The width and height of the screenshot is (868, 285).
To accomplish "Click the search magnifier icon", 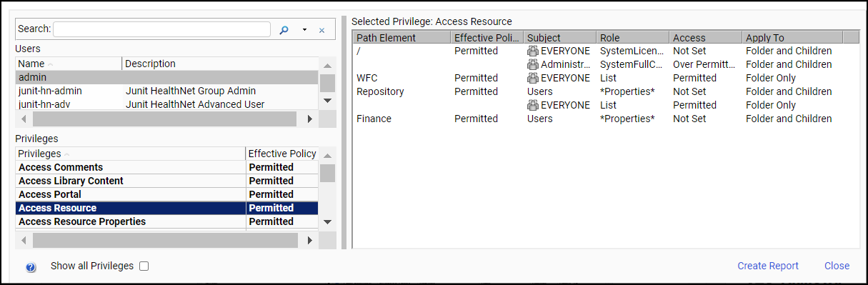I will click(x=284, y=30).
